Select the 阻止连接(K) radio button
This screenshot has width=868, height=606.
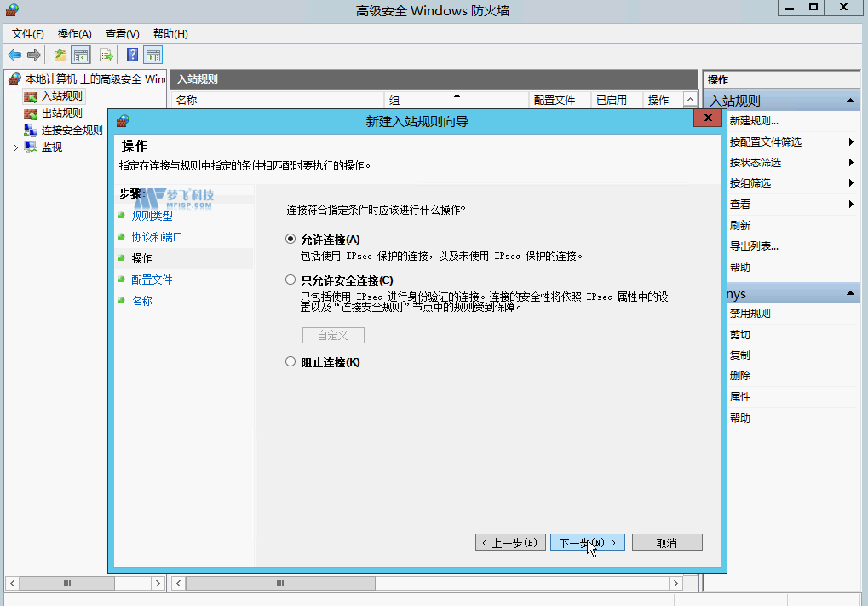290,361
